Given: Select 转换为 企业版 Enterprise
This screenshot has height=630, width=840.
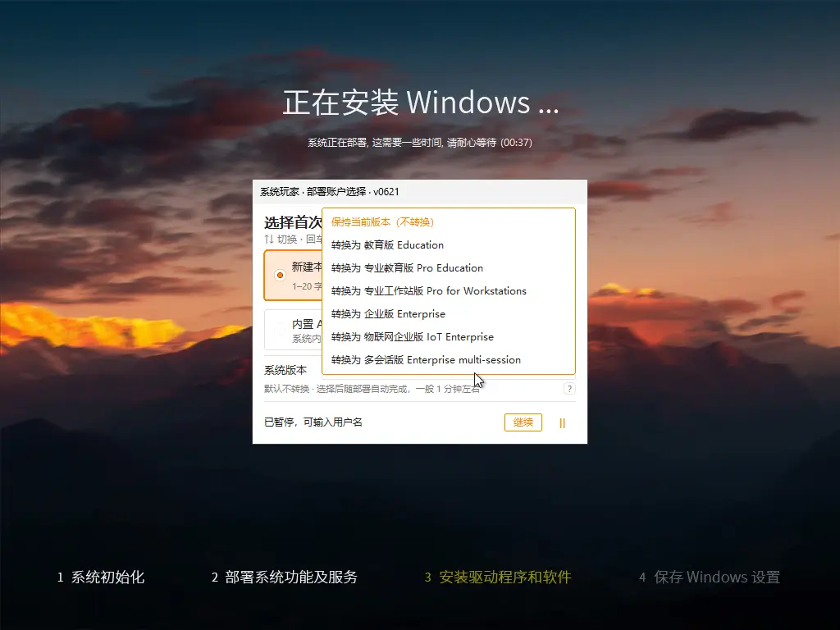Looking at the screenshot, I should (x=449, y=314).
